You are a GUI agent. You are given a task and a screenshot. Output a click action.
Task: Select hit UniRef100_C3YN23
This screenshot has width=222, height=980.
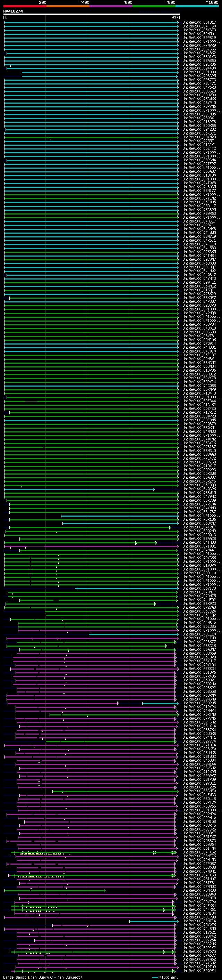(x=199, y=137)
